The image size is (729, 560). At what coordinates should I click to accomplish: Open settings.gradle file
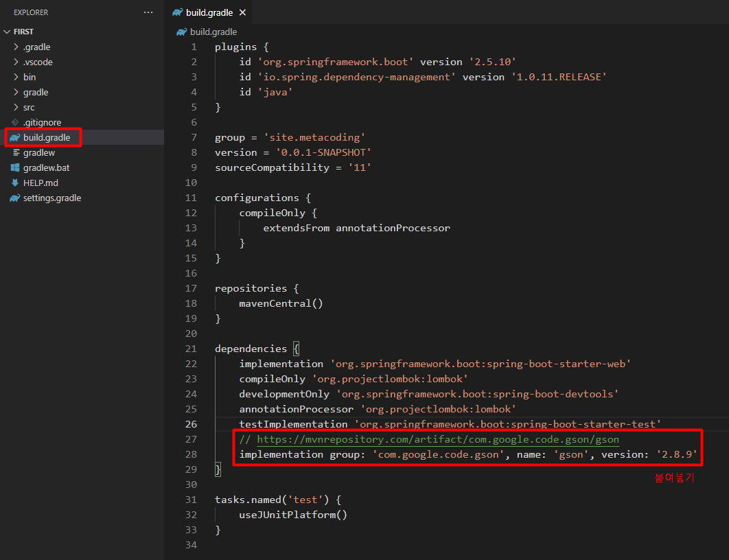[52, 198]
